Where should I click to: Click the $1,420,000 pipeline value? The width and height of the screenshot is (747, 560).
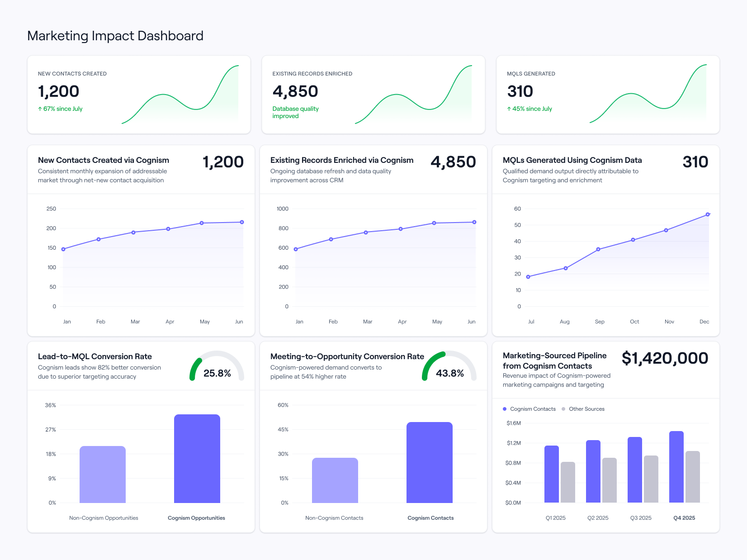click(x=665, y=358)
